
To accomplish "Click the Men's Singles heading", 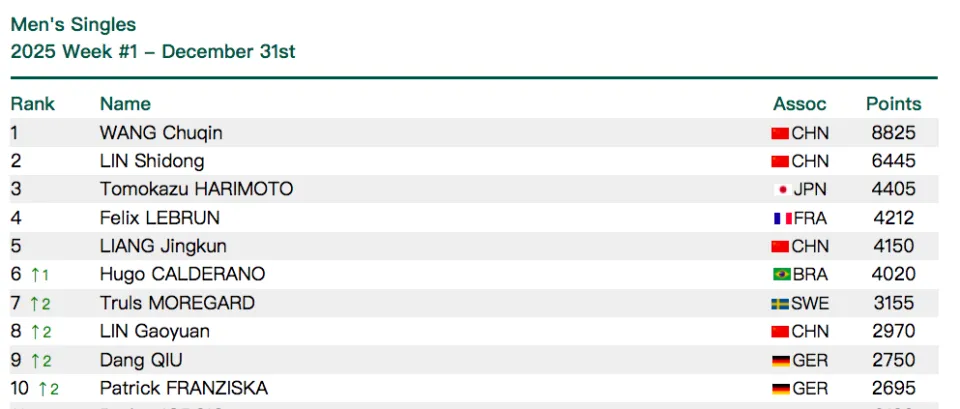I will point(73,25).
